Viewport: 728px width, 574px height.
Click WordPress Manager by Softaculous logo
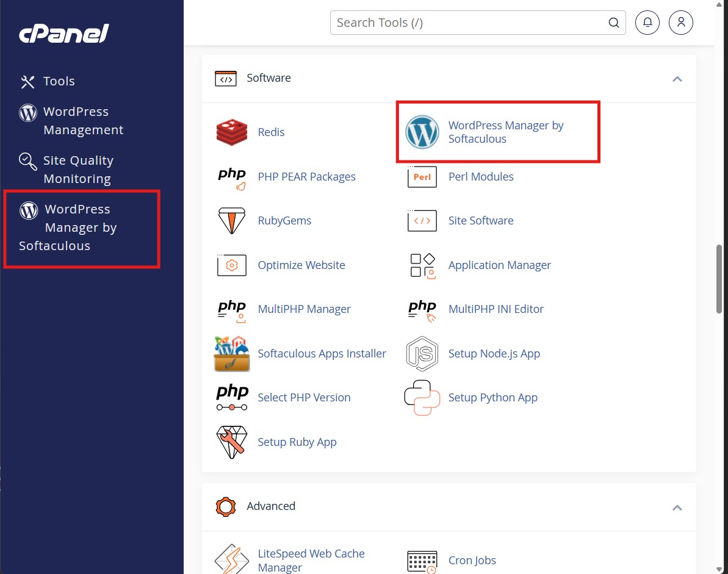422,132
